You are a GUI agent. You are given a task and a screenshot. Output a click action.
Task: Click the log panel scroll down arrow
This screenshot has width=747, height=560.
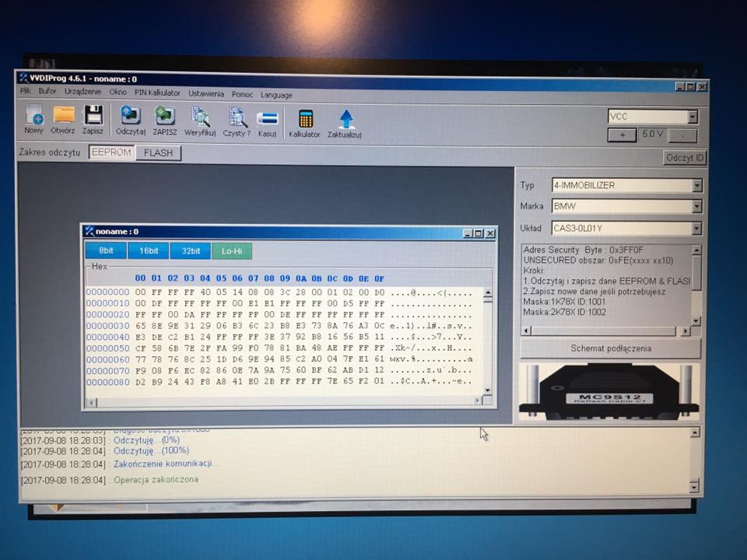(694, 487)
